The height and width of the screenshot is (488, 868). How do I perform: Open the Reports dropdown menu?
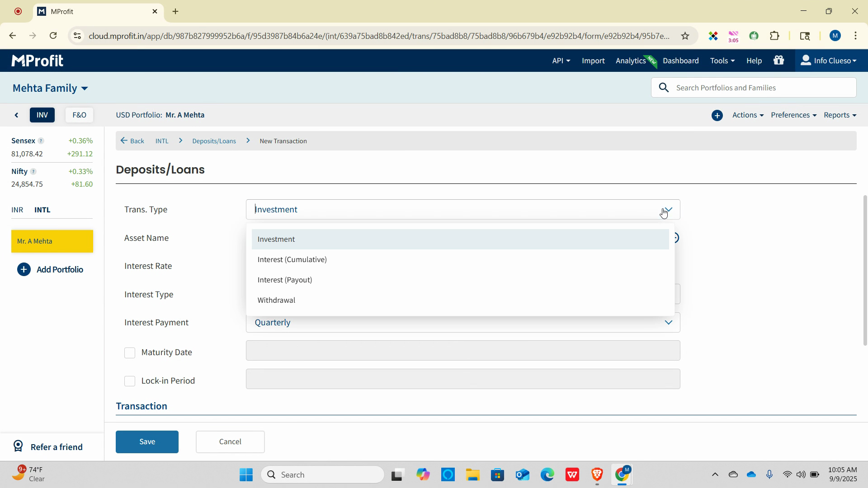point(840,115)
